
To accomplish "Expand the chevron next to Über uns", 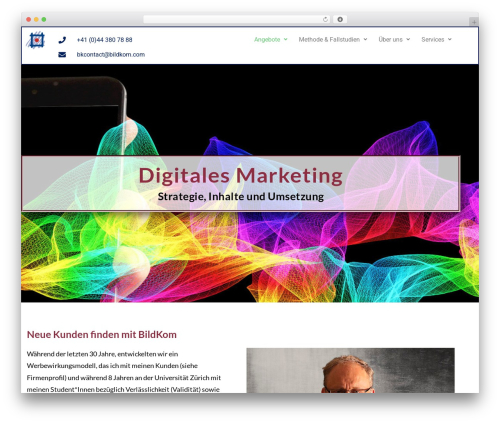I will click(408, 39).
